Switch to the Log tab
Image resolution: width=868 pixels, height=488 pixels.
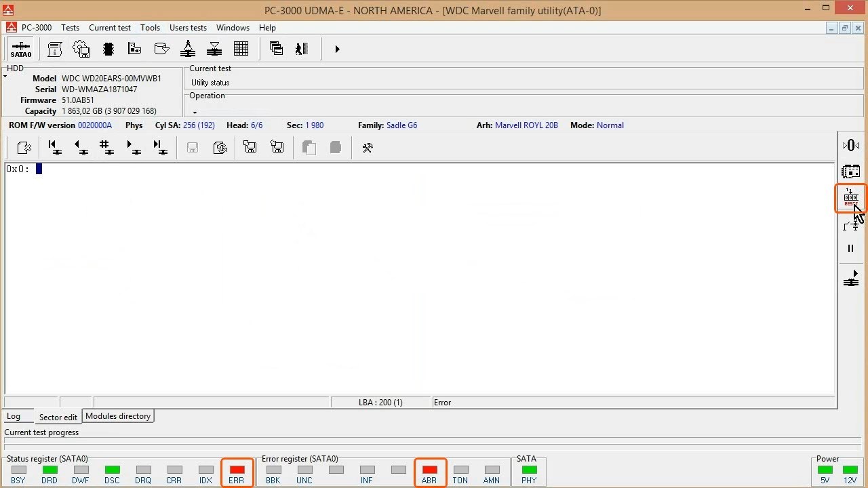point(14,416)
